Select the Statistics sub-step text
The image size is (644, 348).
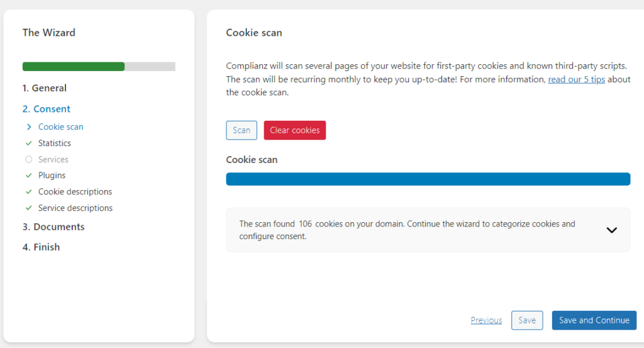(55, 143)
